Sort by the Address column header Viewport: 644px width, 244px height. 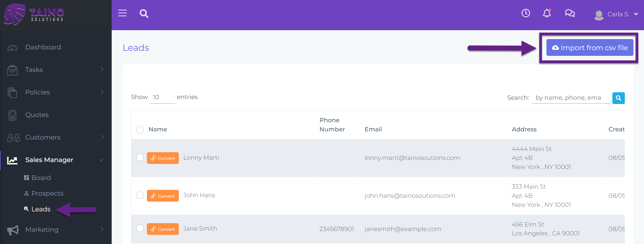point(524,129)
